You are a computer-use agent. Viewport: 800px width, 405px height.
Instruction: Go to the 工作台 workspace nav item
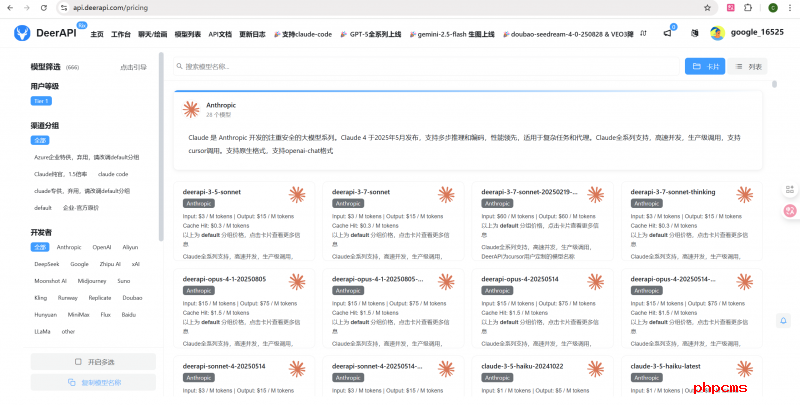[x=121, y=34]
